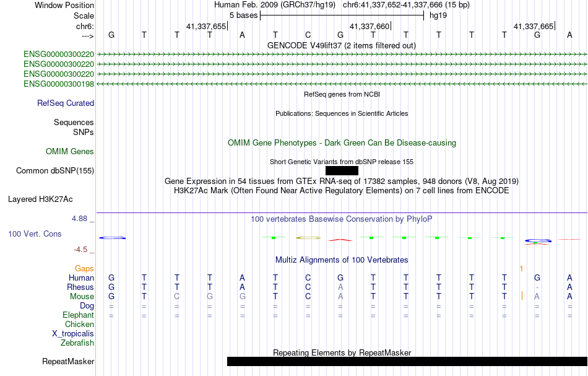The image size is (588, 376).
Task: Open Common dbSNP(155) track label
Action: point(55,171)
